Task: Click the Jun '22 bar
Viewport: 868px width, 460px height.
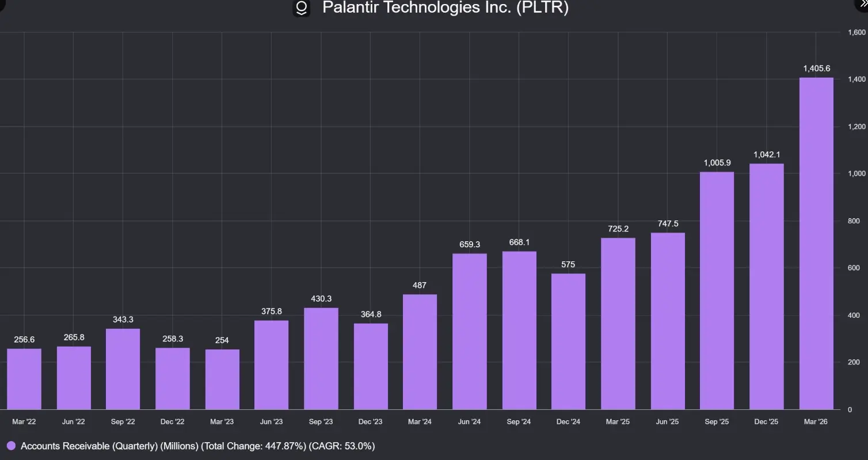Action: [74, 378]
